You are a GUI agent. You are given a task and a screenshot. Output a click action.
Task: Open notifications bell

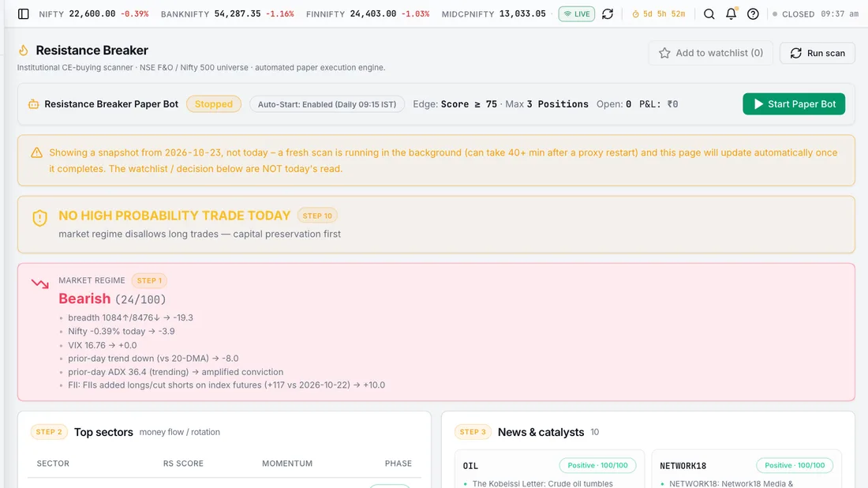[x=731, y=14]
